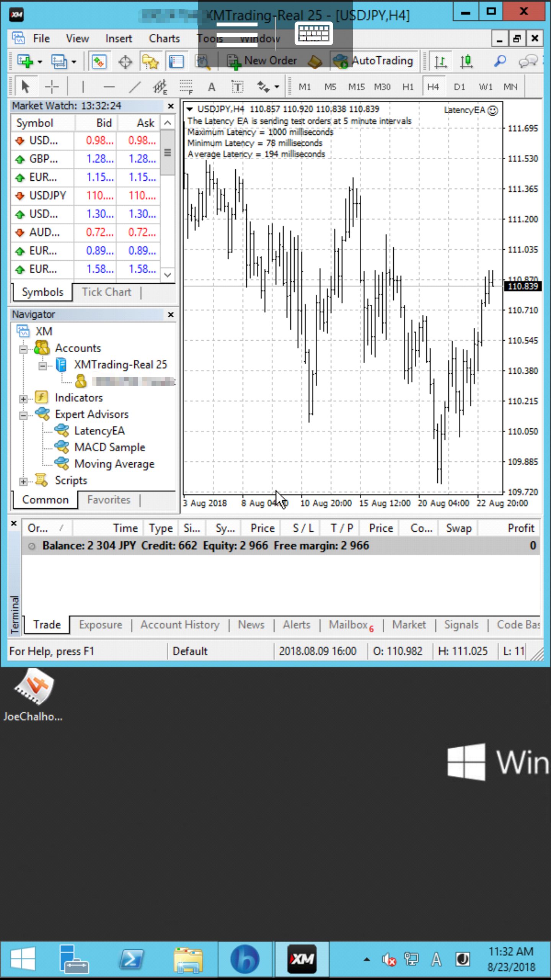Open the Strategy Tester magnifier icon

[203, 61]
